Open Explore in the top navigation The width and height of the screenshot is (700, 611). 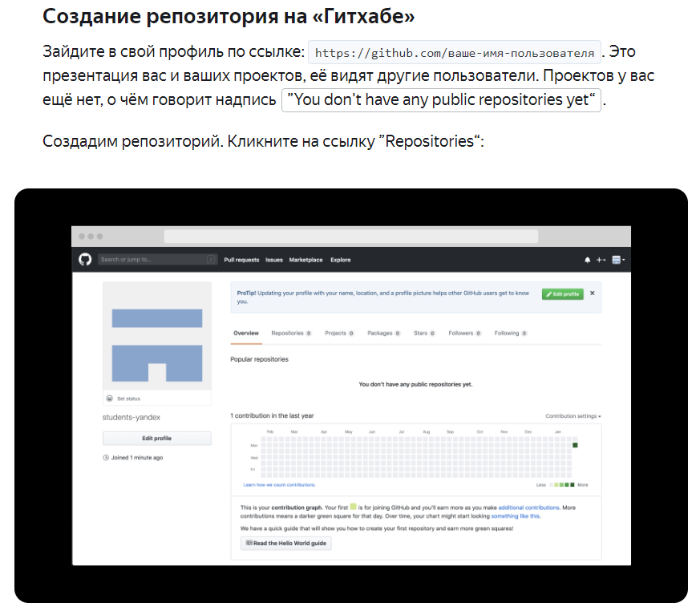(341, 260)
